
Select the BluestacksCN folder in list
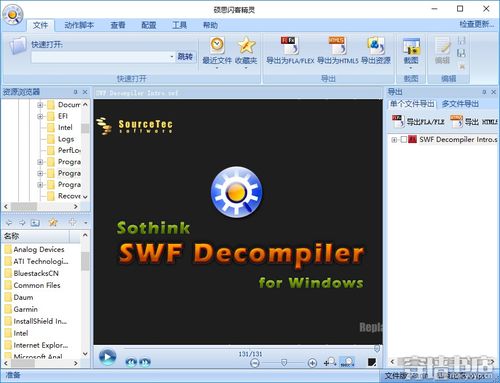[x=36, y=273]
